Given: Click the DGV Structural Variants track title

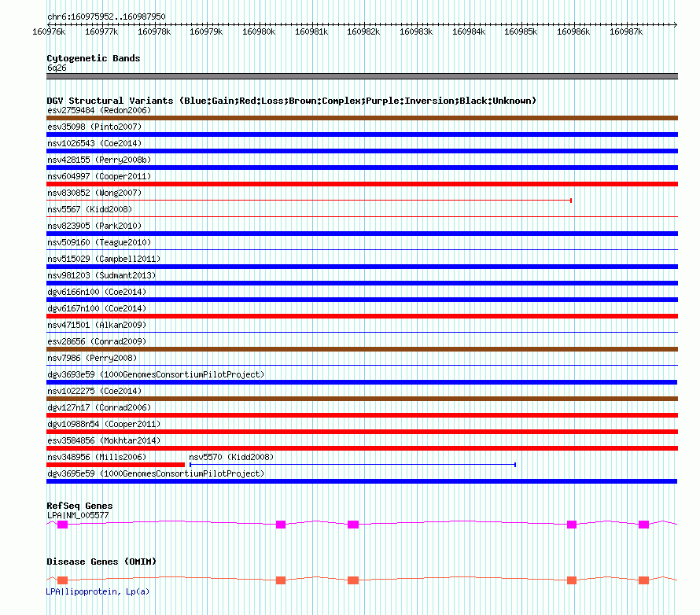Looking at the screenshot, I should click(292, 101).
